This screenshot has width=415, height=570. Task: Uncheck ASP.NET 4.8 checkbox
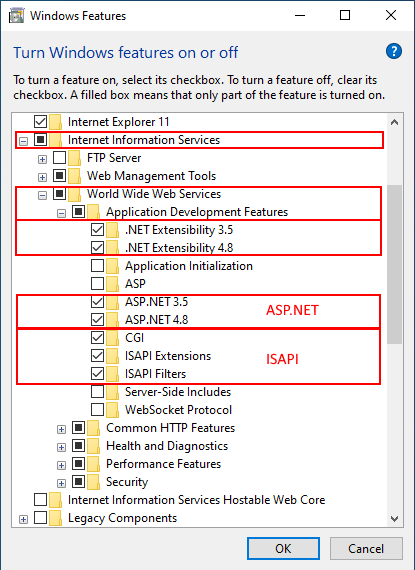click(x=97, y=320)
